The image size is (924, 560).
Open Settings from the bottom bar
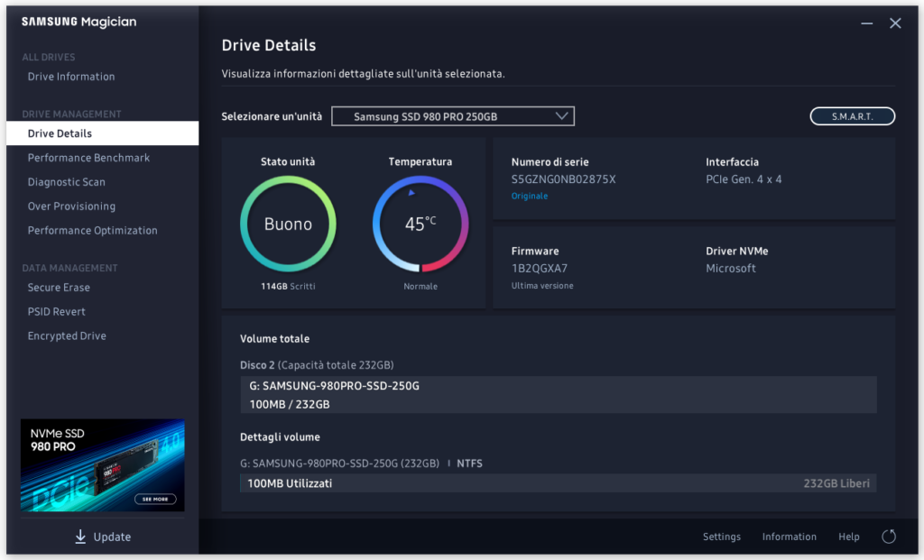(721, 537)
